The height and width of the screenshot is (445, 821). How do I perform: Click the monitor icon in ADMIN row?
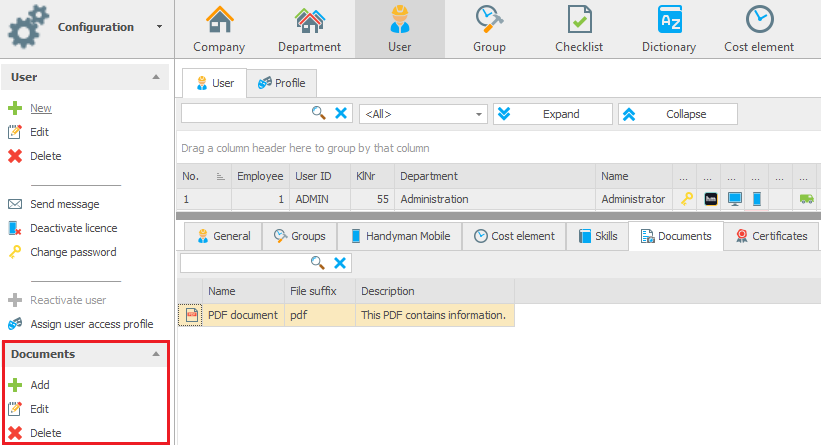click(735, 199)
